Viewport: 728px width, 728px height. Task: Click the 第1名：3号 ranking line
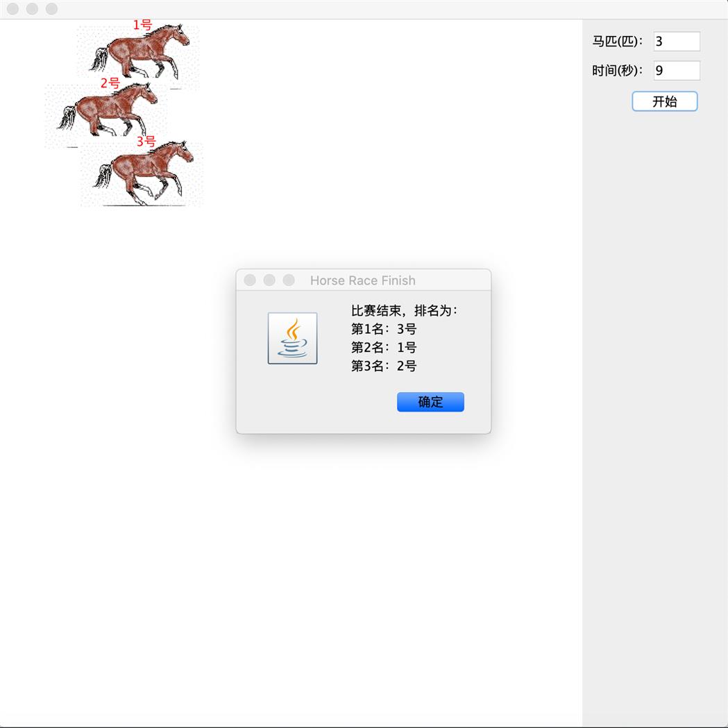point(384,329)
